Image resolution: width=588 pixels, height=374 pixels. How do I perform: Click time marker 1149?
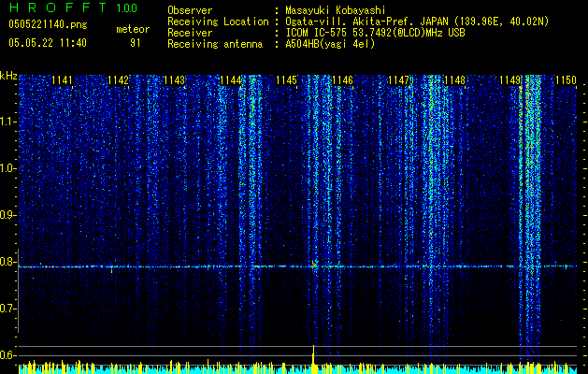[510, 80]
